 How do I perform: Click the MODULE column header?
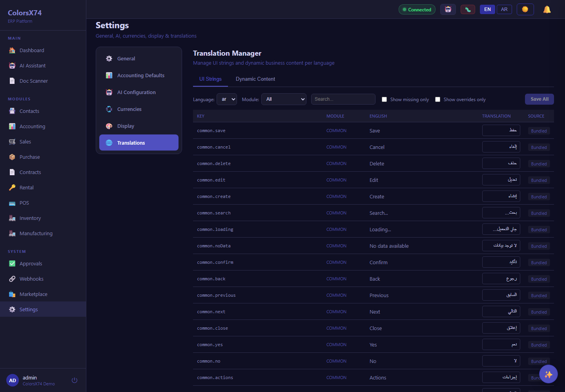pyautogui.click(x=335, y=116)
